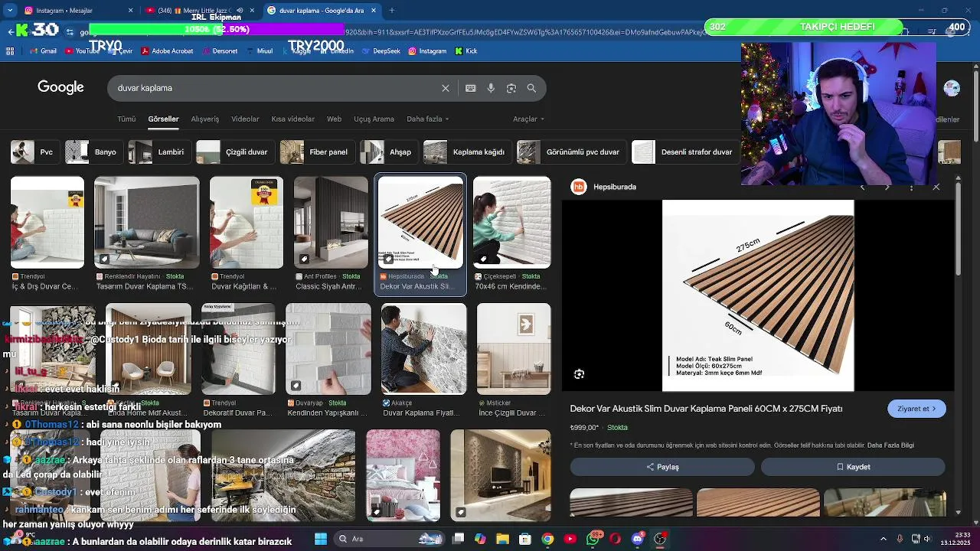Clear the Google search box text
Viewport: 980px width, 551px height.
(x=446, y=88)
